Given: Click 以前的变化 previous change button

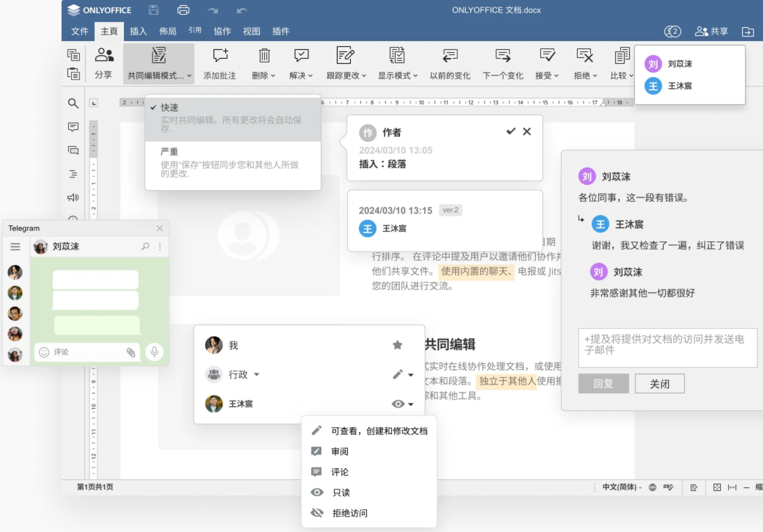Looking at the screenshot, I should (450, 63).
